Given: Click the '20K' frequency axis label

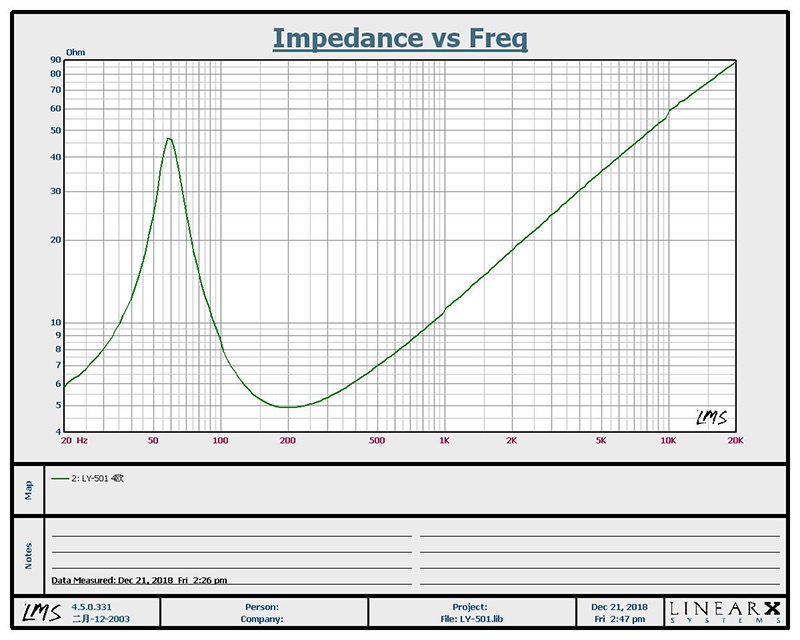Looking at the screenshot, I should (x=735, y=440).
